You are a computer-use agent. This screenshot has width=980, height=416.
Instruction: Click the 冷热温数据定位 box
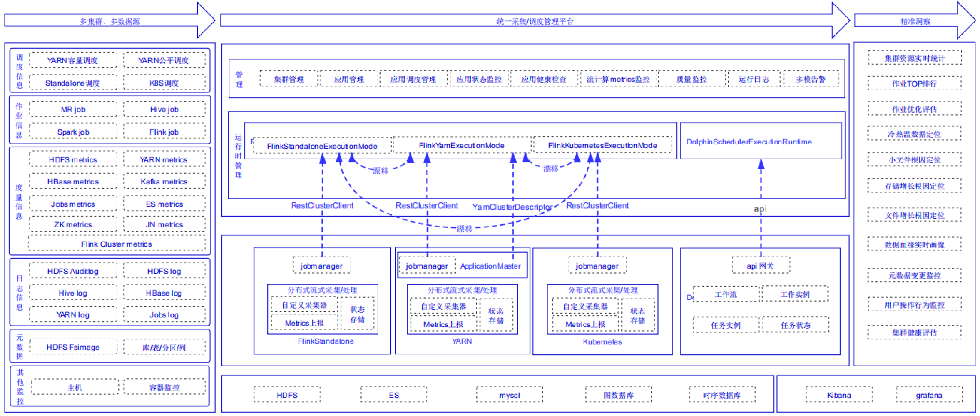[915, 134]
